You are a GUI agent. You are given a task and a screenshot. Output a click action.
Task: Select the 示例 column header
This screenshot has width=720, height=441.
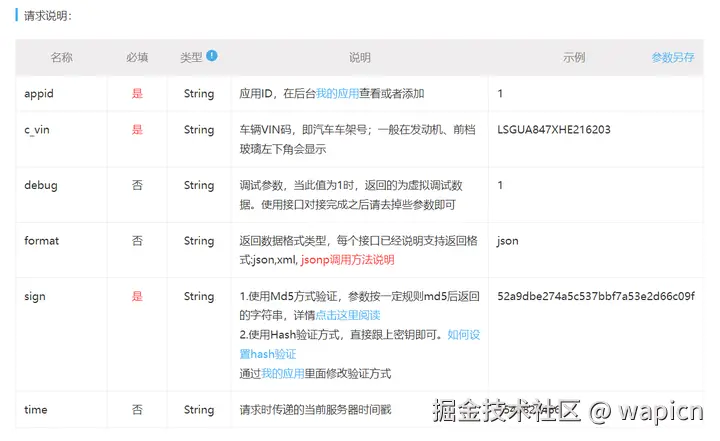click(574, 57)
